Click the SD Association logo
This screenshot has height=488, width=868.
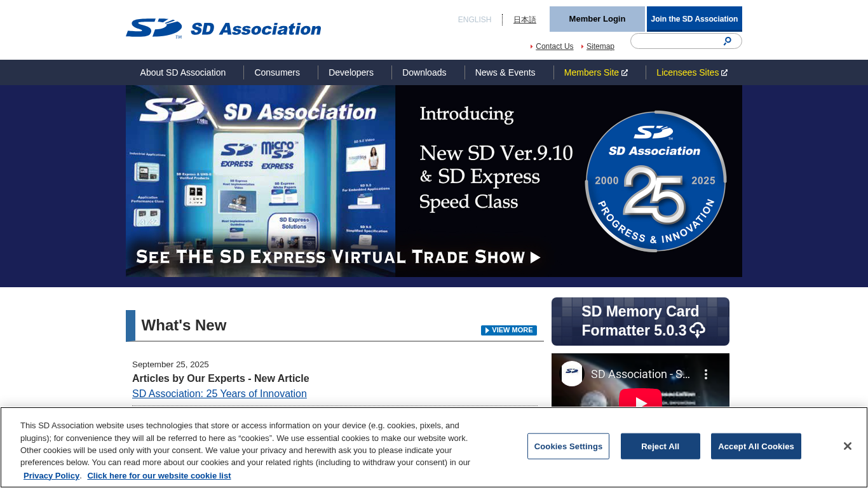[x=224, y=29]
